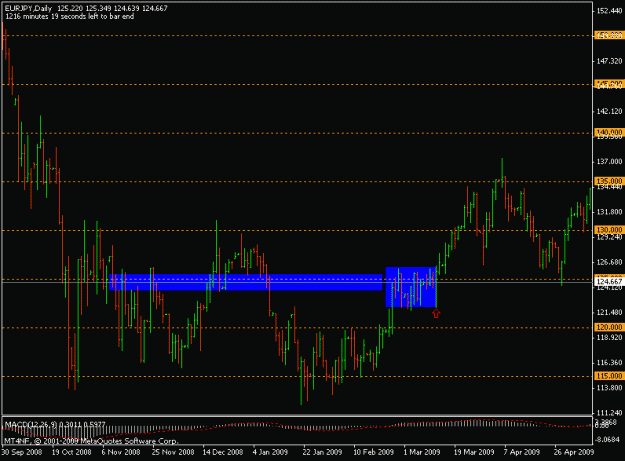Click the 19 Mar 2009 date label
The width and height of the screenshot is (625, 461).
coord(474,452)
